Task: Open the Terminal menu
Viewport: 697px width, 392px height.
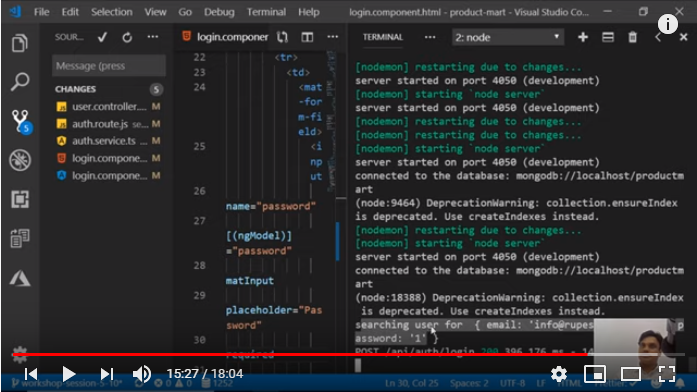Action: click(x=266, y=12)
